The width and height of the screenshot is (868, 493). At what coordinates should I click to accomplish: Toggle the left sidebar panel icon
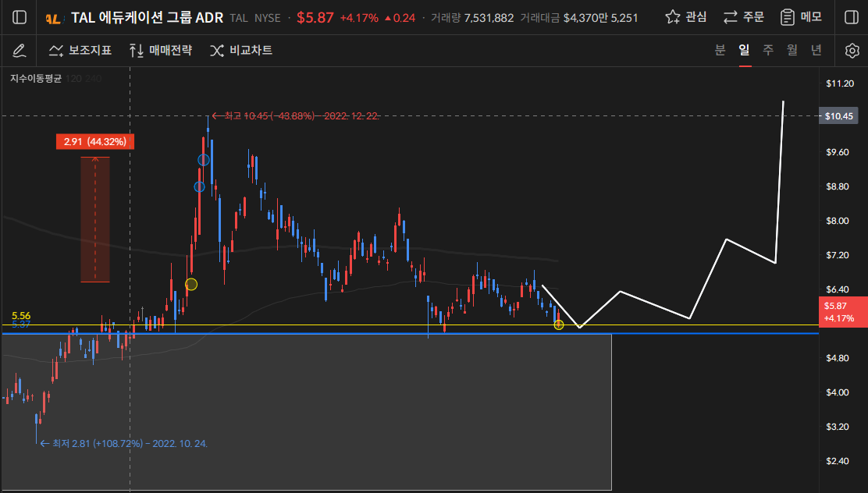click(x=20, y=17)
